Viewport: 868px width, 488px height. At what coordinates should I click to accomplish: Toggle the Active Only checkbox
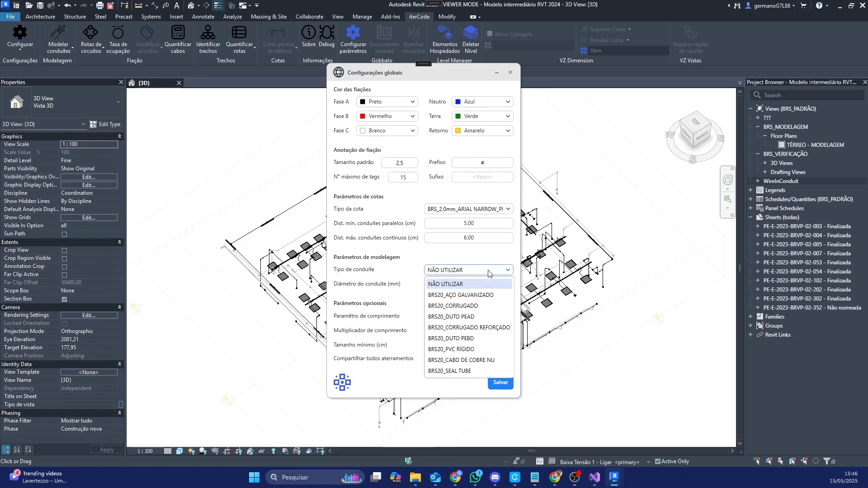[x=658, y=461]
